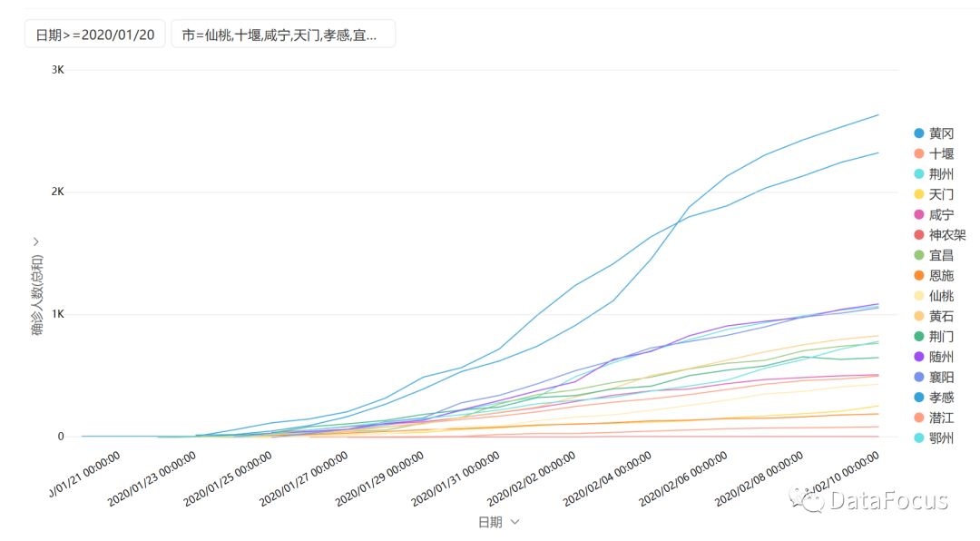
Task: Select the 襄阳 legend label
Action: tap(941, 377)
